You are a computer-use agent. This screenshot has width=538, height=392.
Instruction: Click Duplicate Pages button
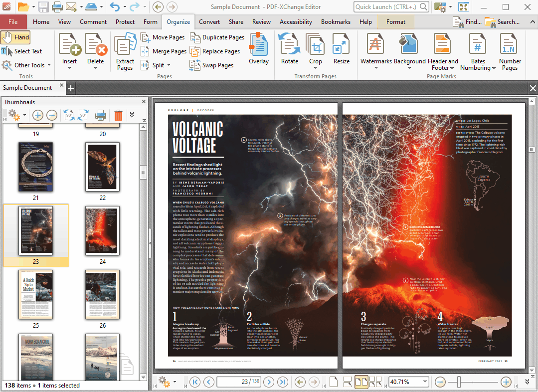(x=217, y=37)
